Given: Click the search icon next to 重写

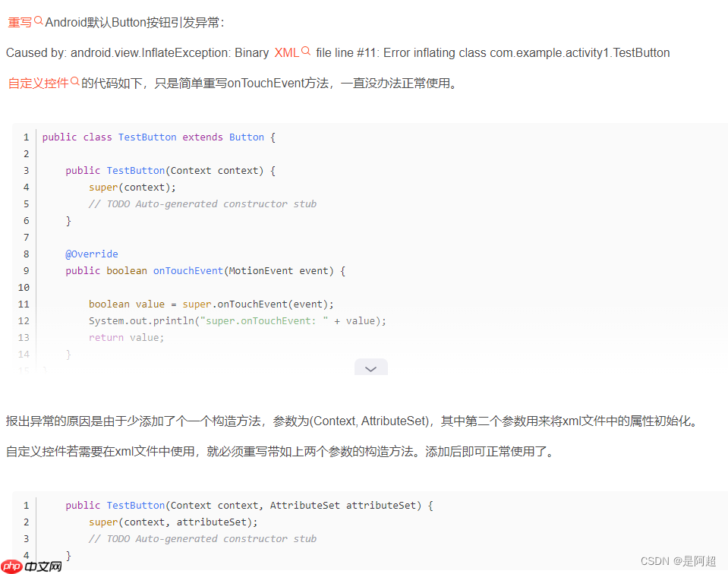Looking at the screenshot, I should [36, 22].
